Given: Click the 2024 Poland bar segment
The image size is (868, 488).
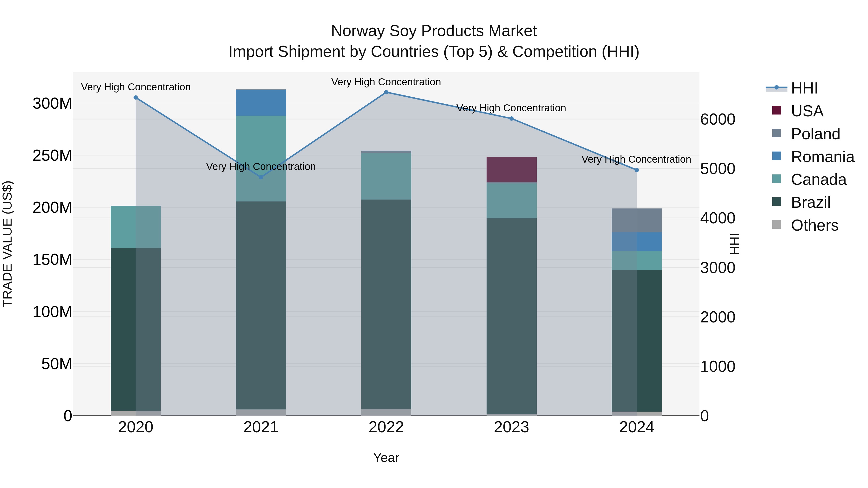Looking at the screenshot, I should pos(637,221).
